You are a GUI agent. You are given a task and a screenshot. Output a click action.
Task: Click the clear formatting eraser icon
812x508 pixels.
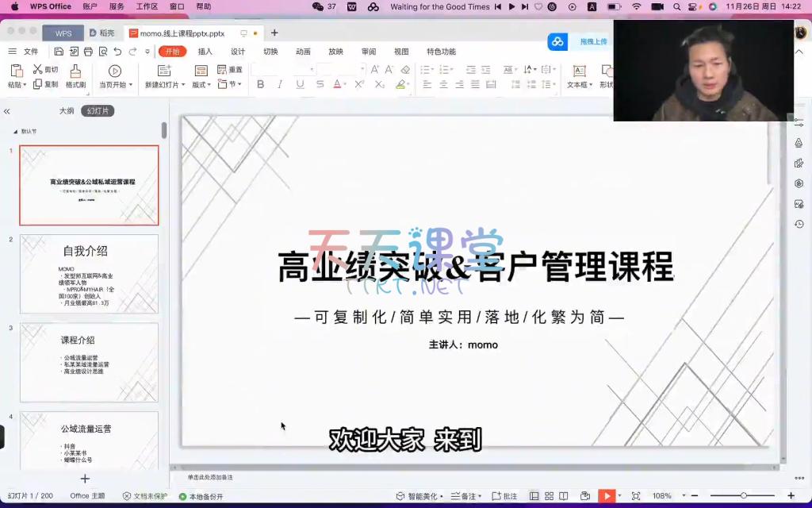[405, 70]
